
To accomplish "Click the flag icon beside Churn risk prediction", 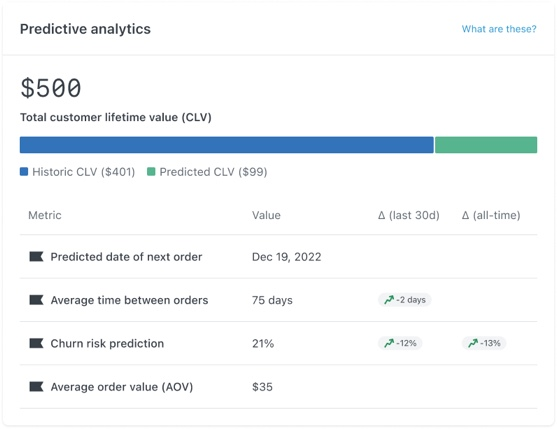I will coord(36,343).
